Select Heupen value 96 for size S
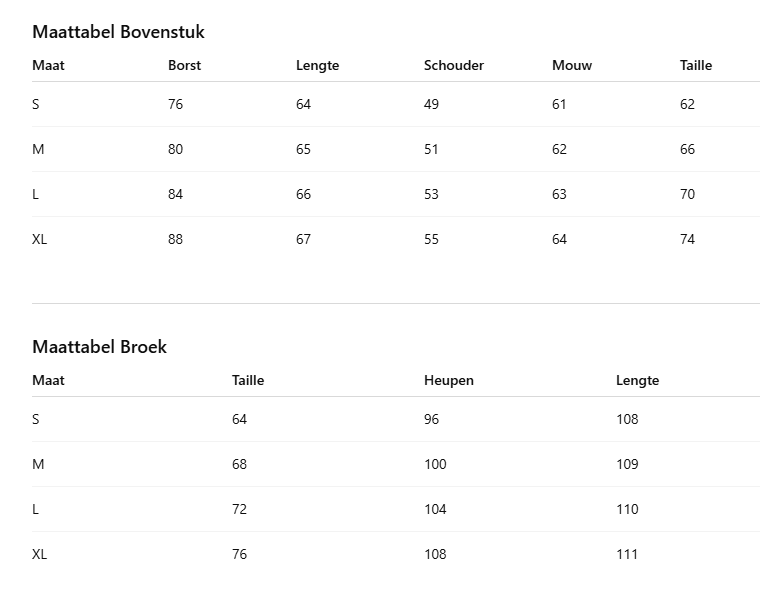This screenshot has width=760, height=591. pos(431,419)
